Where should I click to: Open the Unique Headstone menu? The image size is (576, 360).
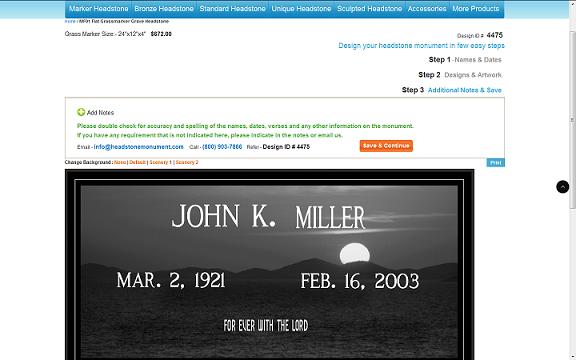point(301,8)
